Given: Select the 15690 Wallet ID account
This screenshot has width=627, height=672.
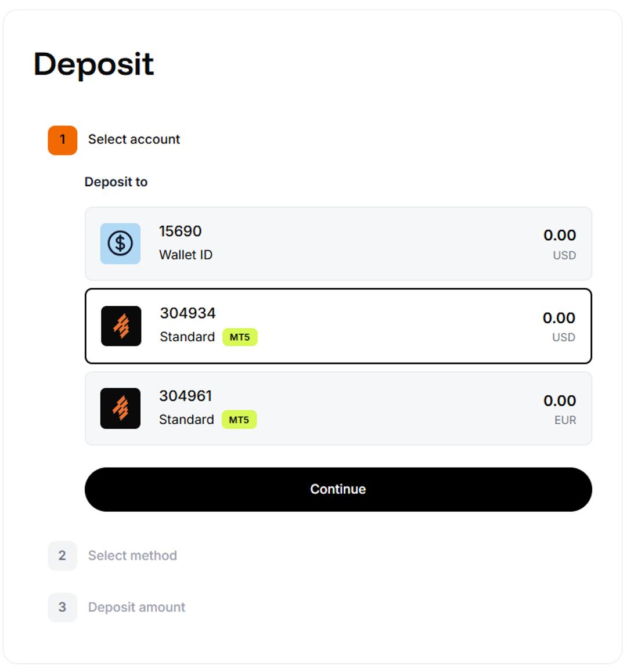Looking at the screenshot, I should pyautogui.click(x=338, y=243).
